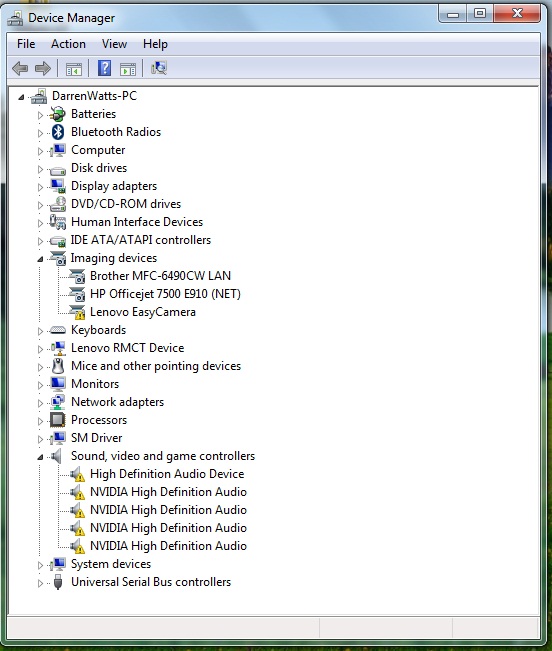552x651 pixels.
Task: Click the Bluetooth Radios icon
Action: coord(58,132)
